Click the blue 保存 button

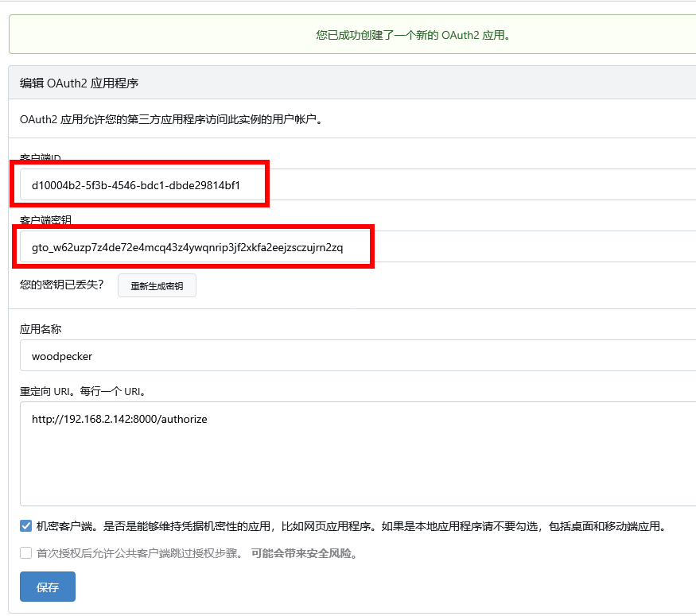pos(48,587)
